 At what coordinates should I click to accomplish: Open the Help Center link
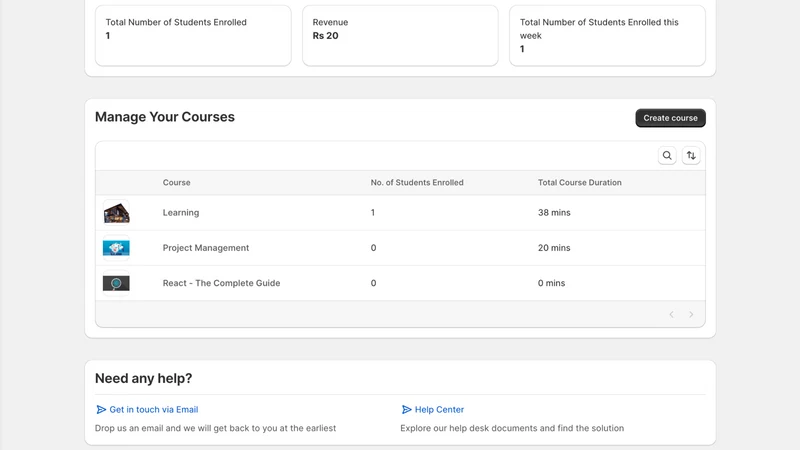tap(439, 409)
